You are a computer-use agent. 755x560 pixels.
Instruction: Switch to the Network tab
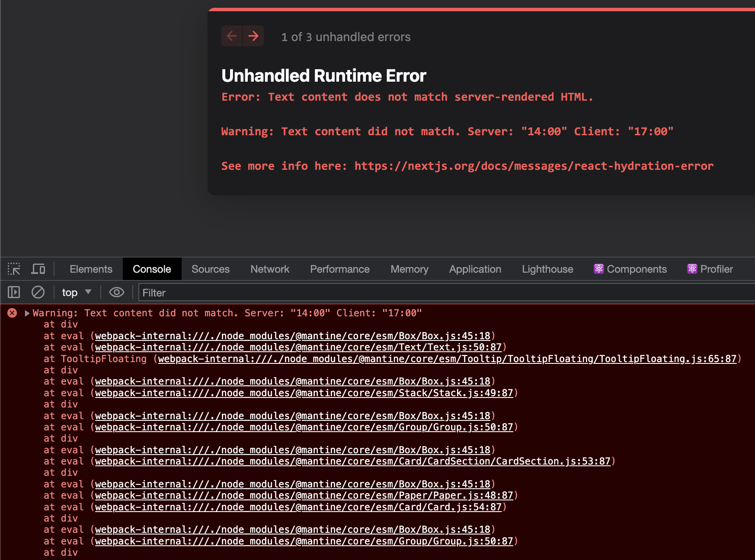click(270, 269)
